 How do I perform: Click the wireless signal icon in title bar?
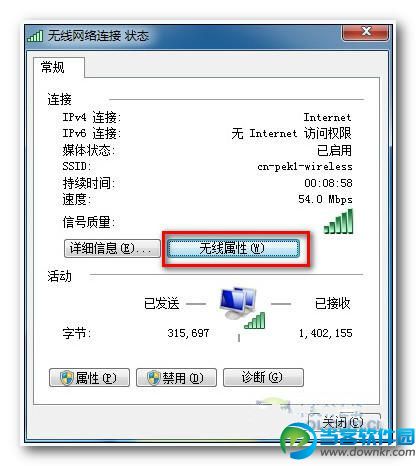(35, 35)
